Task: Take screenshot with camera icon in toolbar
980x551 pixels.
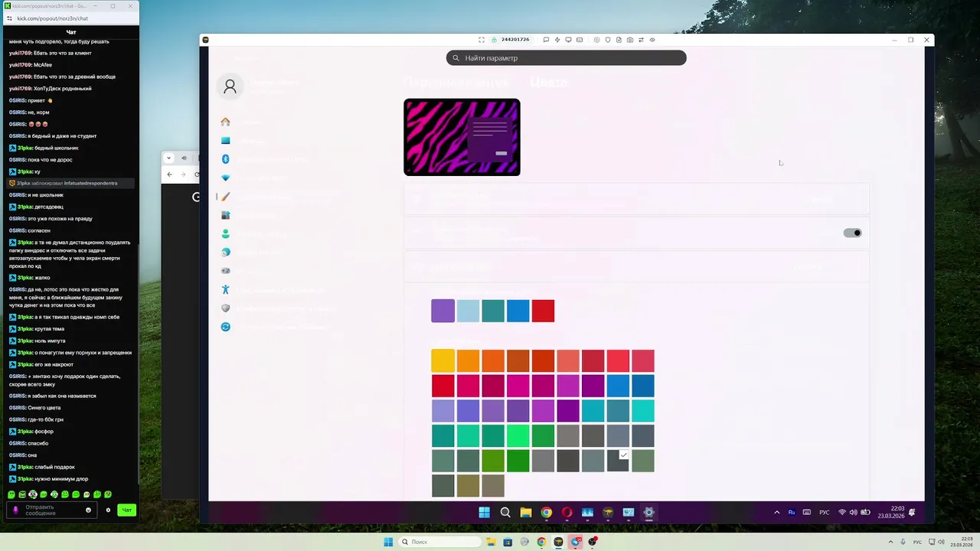Action: 630,40
